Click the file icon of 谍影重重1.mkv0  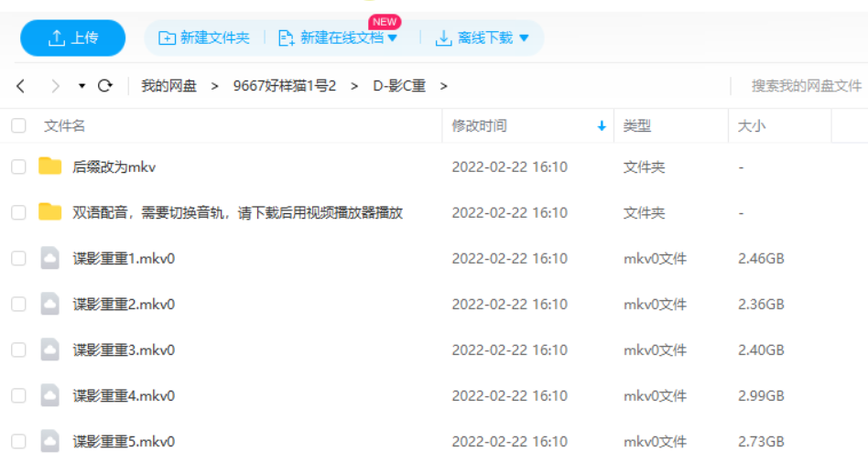[x=49, y=258]
